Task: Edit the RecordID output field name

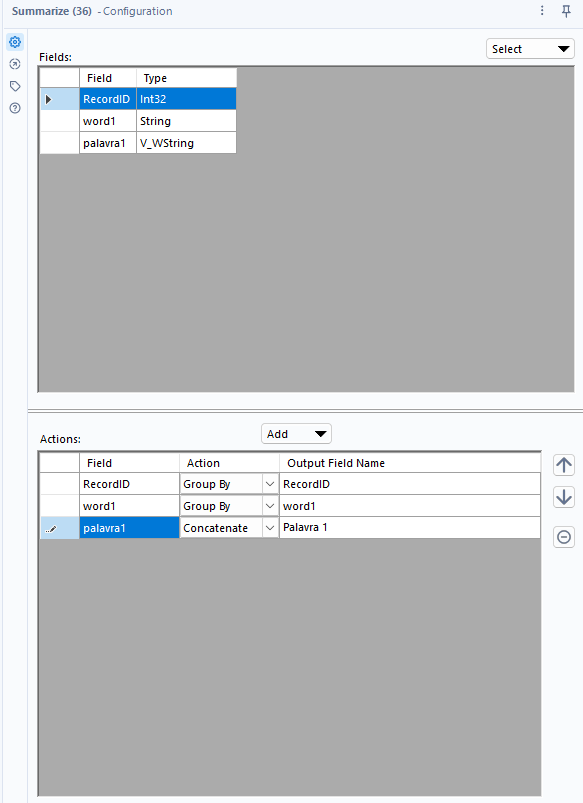Action: 410,484
